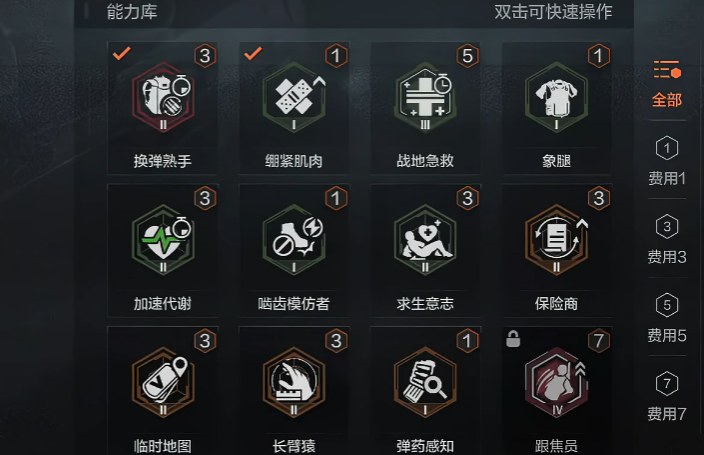
Task: Click the padlock on 跟焦员 card
Action: [x=513, y=339]
